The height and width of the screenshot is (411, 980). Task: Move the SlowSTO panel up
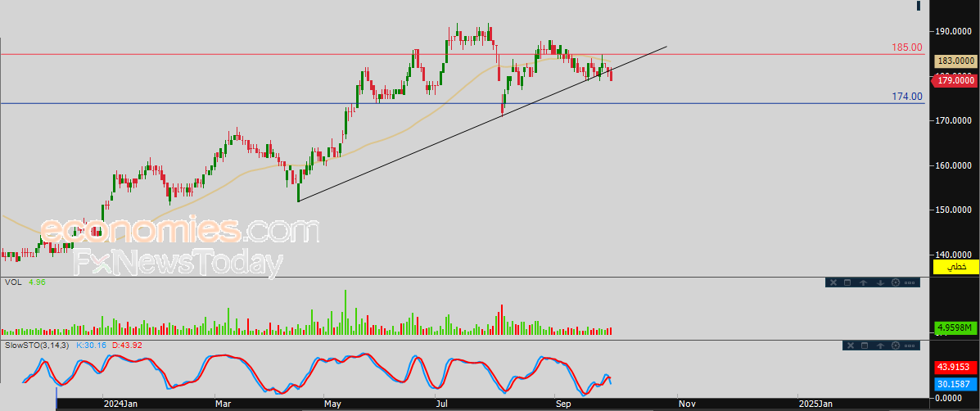(880, 346)
